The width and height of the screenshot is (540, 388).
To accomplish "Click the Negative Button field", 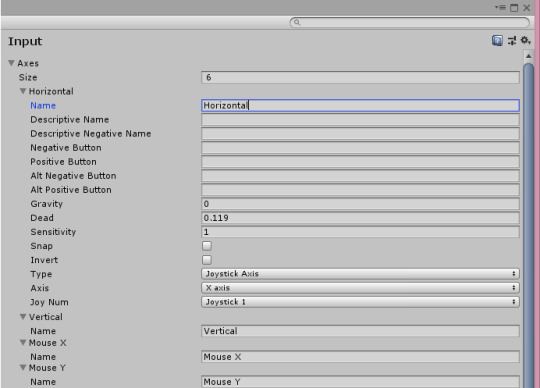I will (x=360, y=148).
